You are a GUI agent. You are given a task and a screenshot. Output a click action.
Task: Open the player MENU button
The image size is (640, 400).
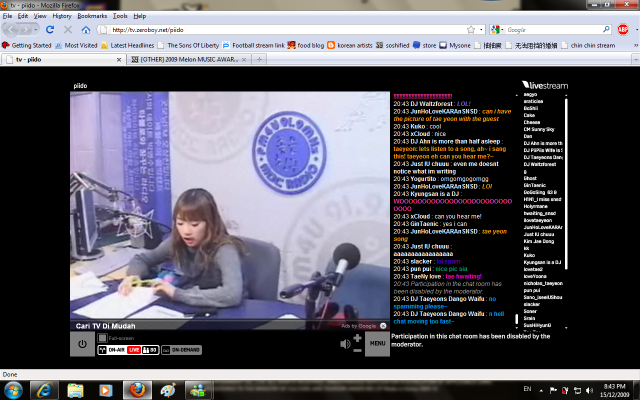377,344
